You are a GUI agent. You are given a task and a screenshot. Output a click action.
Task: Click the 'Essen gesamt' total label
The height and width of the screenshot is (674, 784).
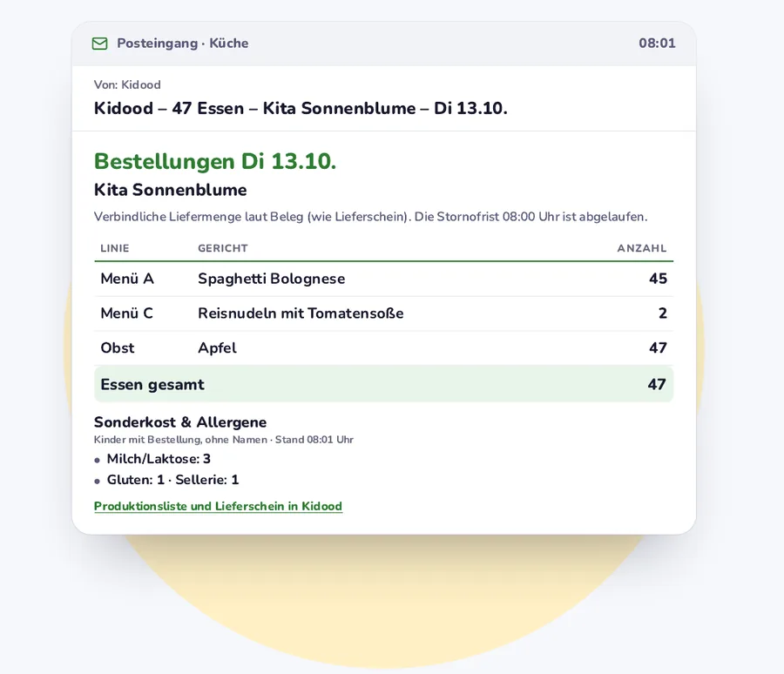point(152,385)
